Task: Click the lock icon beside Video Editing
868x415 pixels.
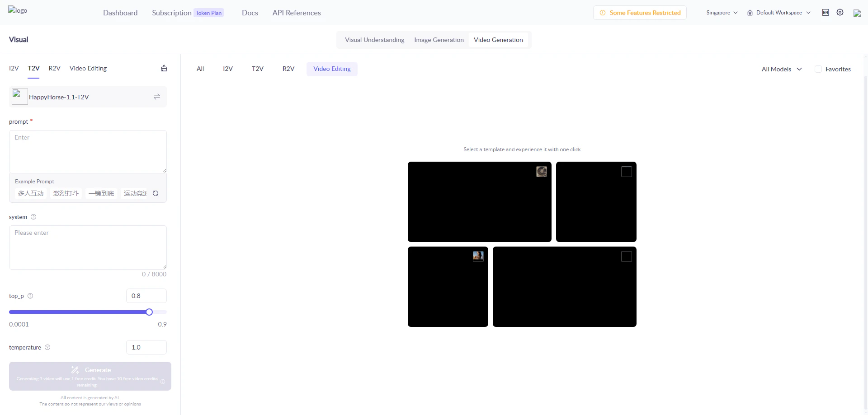Action: (164, 68)
